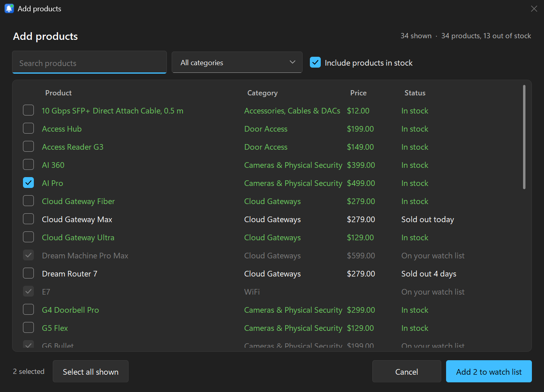Focus the Search products field
This screenshot has width=544, height=392.
[89, 62]
